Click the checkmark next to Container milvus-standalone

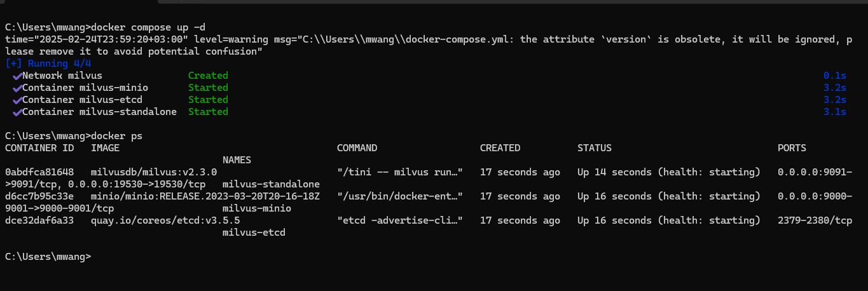pyautogui.click(x=17, y=112)
